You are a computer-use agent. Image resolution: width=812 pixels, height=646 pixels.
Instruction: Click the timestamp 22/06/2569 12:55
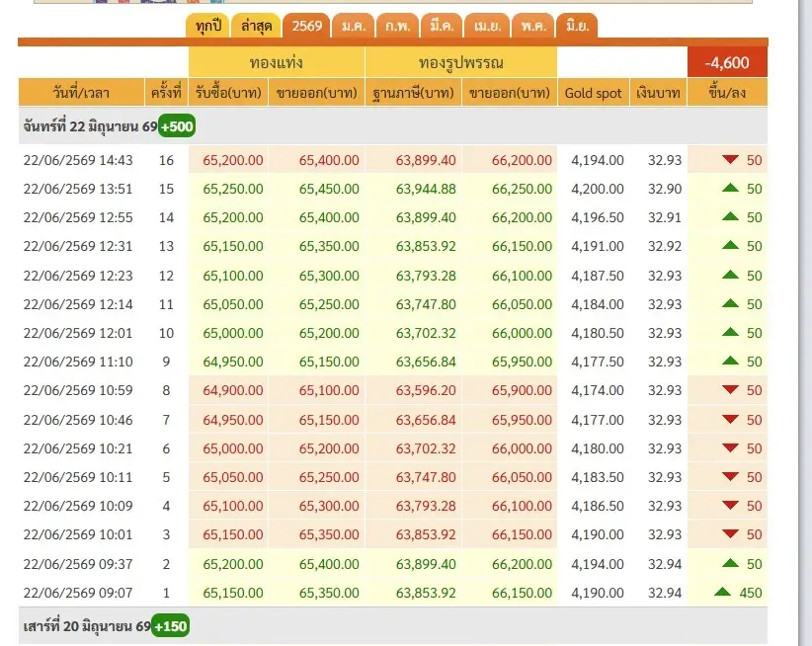[78, 217]
